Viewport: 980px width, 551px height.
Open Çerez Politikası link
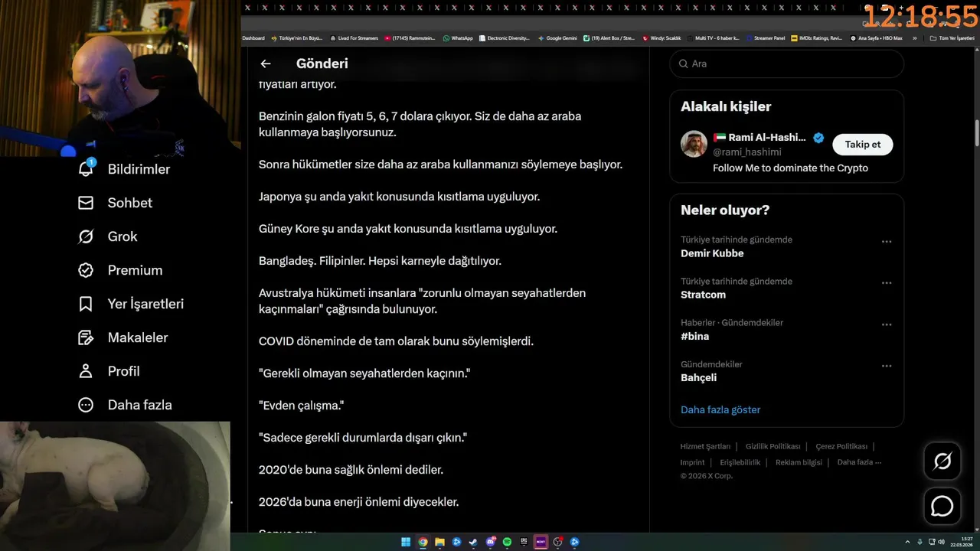(841, 446)
